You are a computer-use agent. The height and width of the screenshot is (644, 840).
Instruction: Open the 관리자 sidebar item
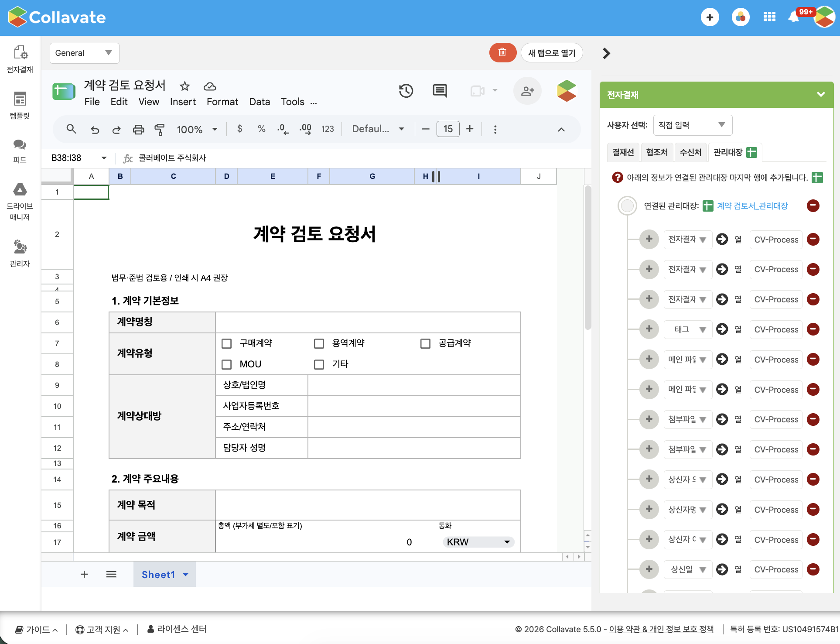pyautogui.click(x=20, y=253)
